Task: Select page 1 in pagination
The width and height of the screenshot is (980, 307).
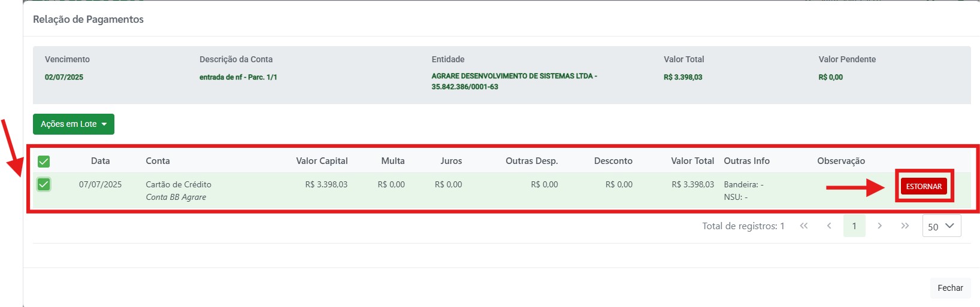Action: 854,226
